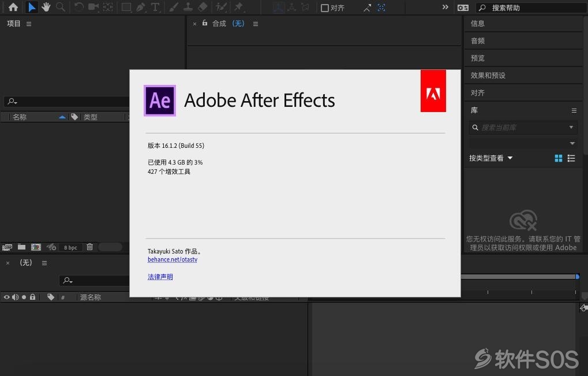Image resolution: width=588 pixels, height=376 pixels.
Task: Open the 音频 panel tab
Action: (478, 41)
